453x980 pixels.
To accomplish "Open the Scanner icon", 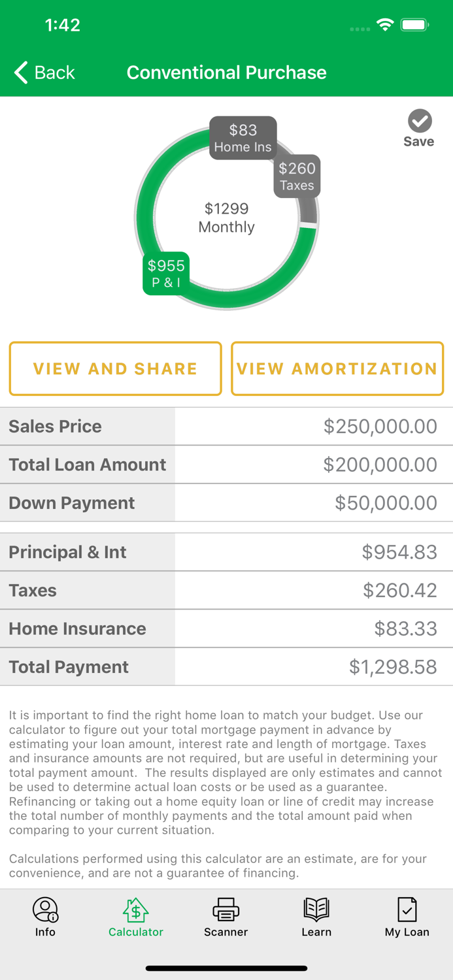I will tap(226, 909).
